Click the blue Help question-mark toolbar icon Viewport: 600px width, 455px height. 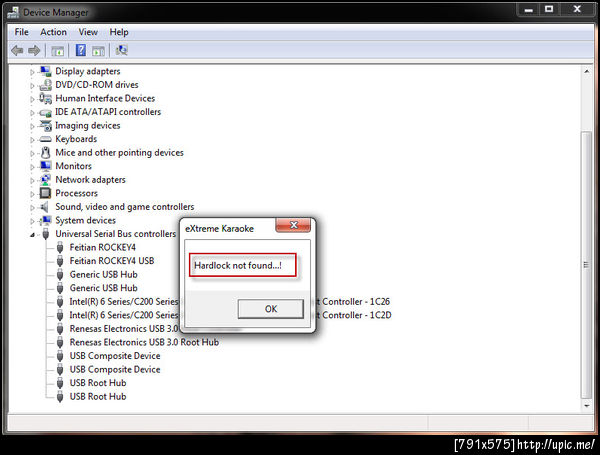pyautogui.click(x=81, y=50)
